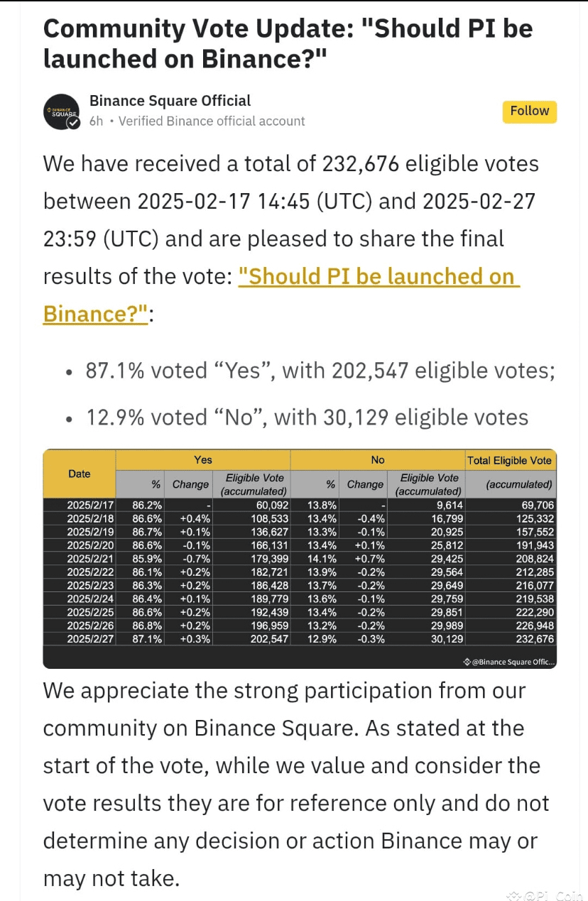Viewport: 588px width, 901px height.
Task: Open the Binance Square Official profile name
Action: pyautogui.click(x=170, y=101)
